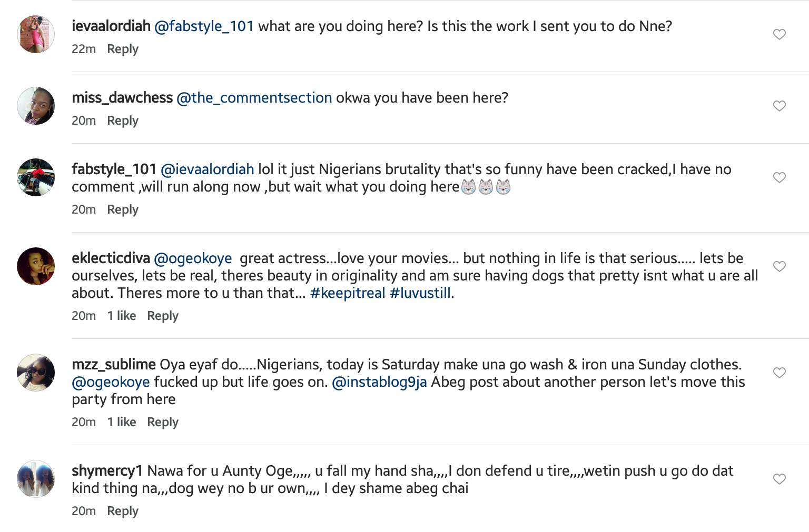Screen dimensions: 809x532
Task: View fabstyle_101's profile picture
Action: (x=36, y=178)
